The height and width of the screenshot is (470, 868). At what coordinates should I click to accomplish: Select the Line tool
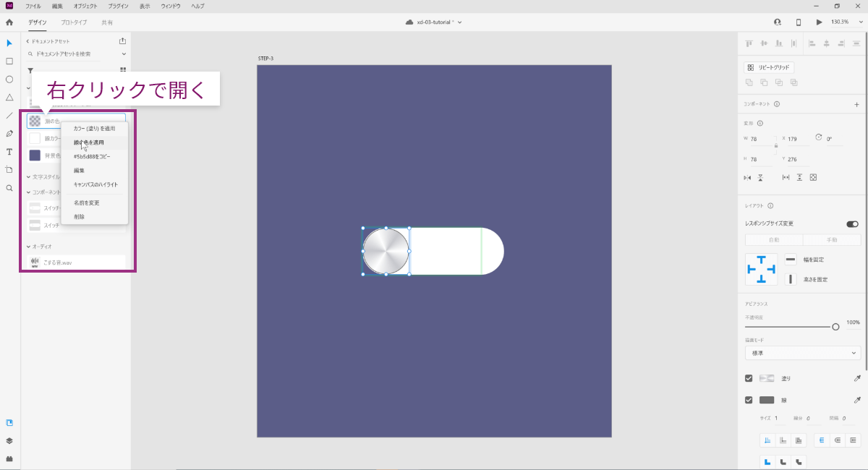pyautogui.click(x=9, y=116)
